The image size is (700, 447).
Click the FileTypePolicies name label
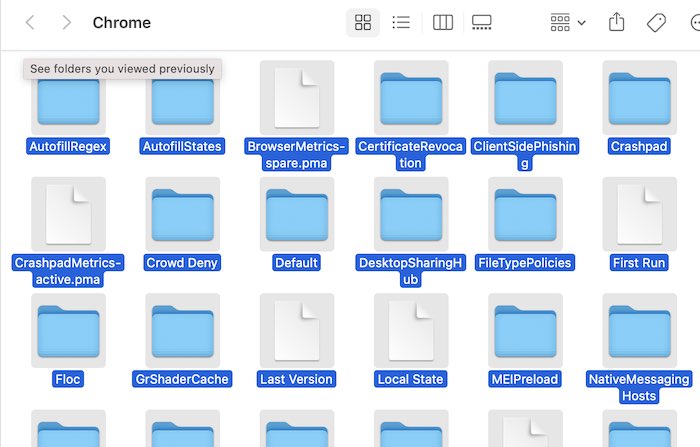tap(525, 263)
